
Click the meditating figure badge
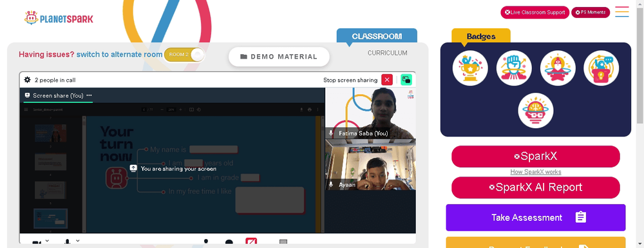(558, 68)
